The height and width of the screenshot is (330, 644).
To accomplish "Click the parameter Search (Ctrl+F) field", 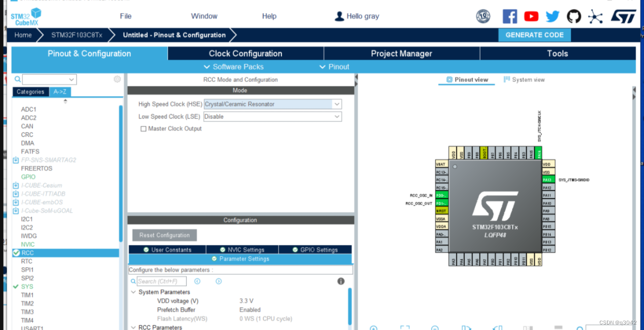I will click(162, 281).
